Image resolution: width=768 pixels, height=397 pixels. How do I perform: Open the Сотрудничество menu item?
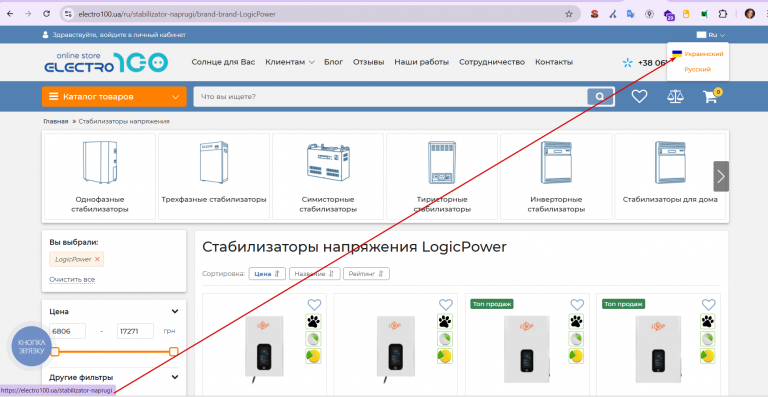point(492,62)
